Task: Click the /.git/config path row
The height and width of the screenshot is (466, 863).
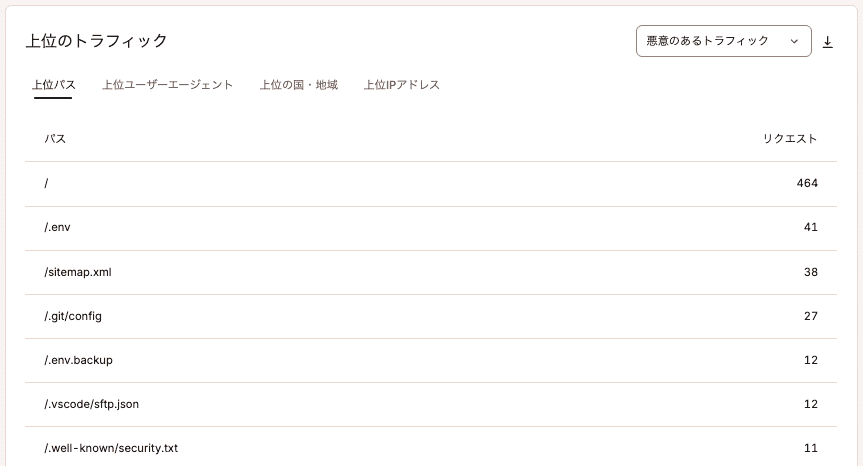Action: tap(431, 316)
